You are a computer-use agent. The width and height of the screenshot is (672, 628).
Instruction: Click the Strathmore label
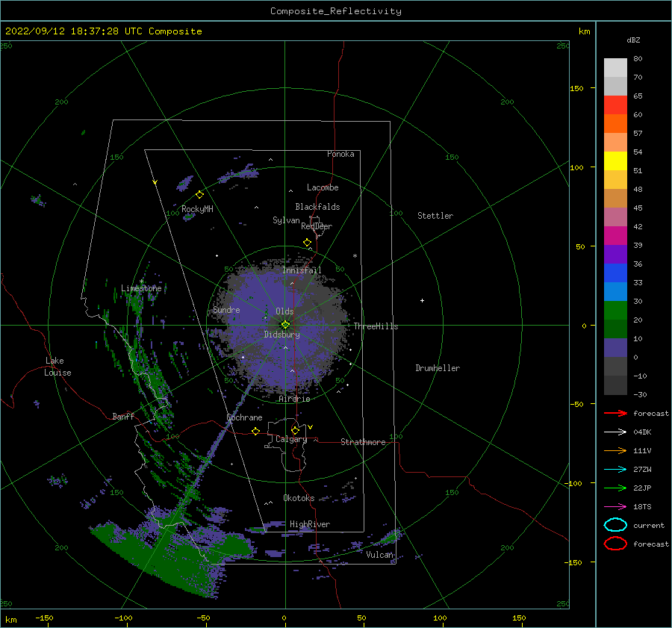363,442
